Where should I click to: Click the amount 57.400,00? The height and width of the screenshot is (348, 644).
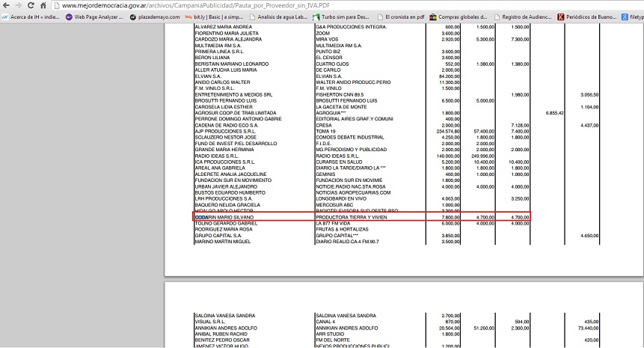click(484, 132)
